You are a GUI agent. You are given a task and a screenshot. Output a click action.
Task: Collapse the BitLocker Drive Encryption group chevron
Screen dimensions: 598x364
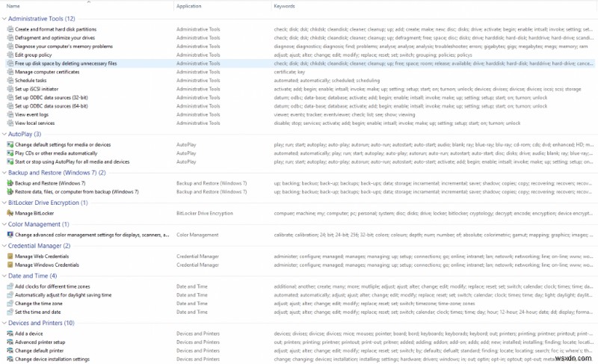[4, 203]
